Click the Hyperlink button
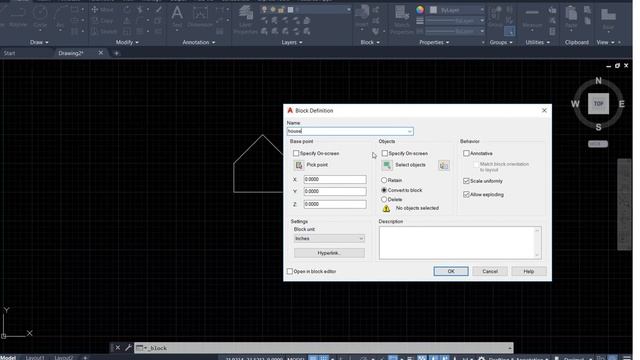This screenshot has height=360, width=640. click(329, 253)
